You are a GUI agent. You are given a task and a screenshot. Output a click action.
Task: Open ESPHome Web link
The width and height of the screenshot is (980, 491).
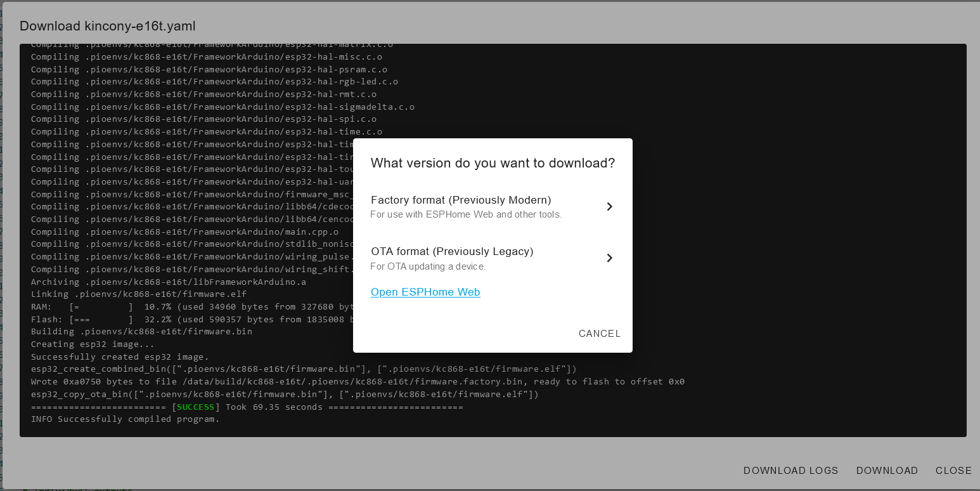click(425, 292)
